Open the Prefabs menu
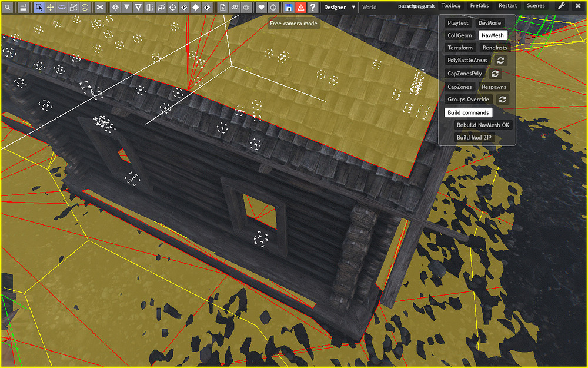This screenshot has width=588, height=368. tap(479, 6)
